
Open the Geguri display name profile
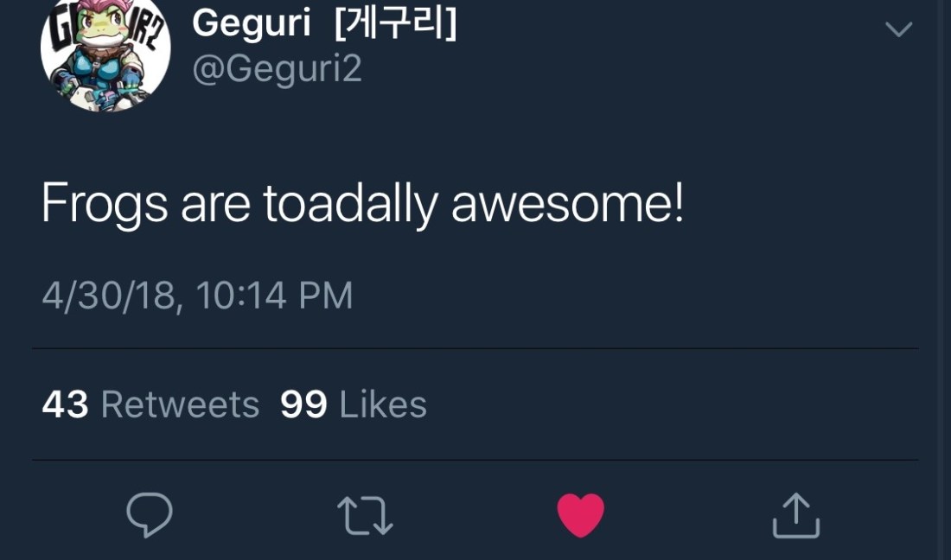(x=251, y=23)
